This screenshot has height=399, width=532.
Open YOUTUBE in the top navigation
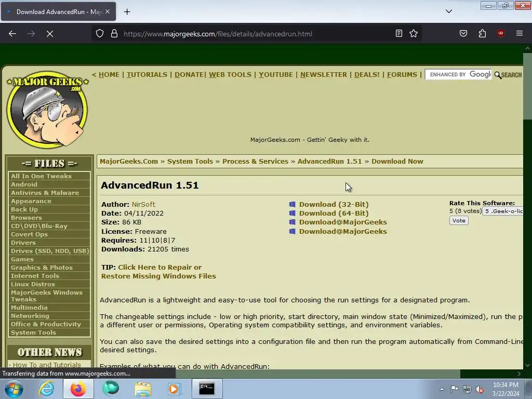276,75
